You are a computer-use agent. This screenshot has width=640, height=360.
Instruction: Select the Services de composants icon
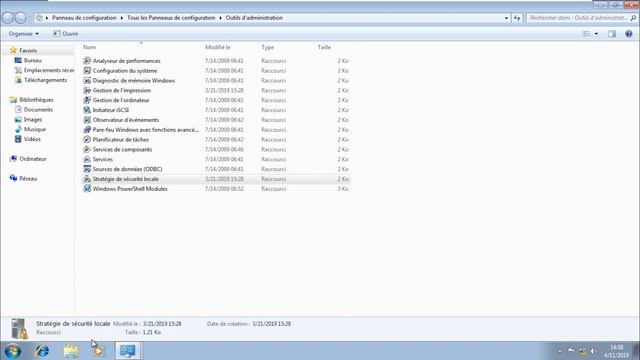(87, 149)
